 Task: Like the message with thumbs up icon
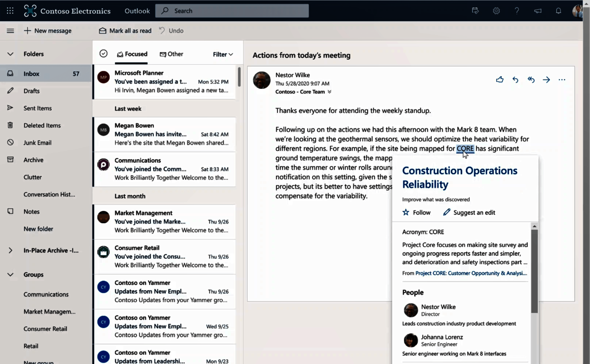pos(499,80)
